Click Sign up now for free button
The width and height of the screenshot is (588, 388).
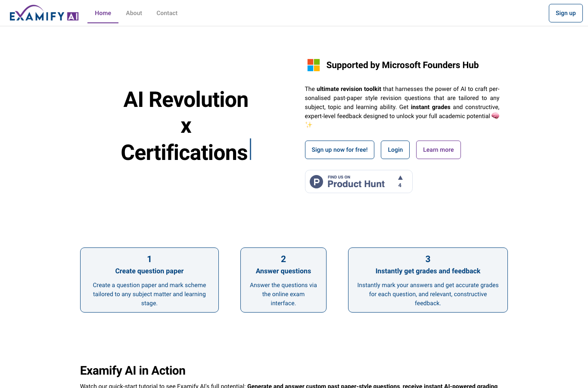point(339,150)
